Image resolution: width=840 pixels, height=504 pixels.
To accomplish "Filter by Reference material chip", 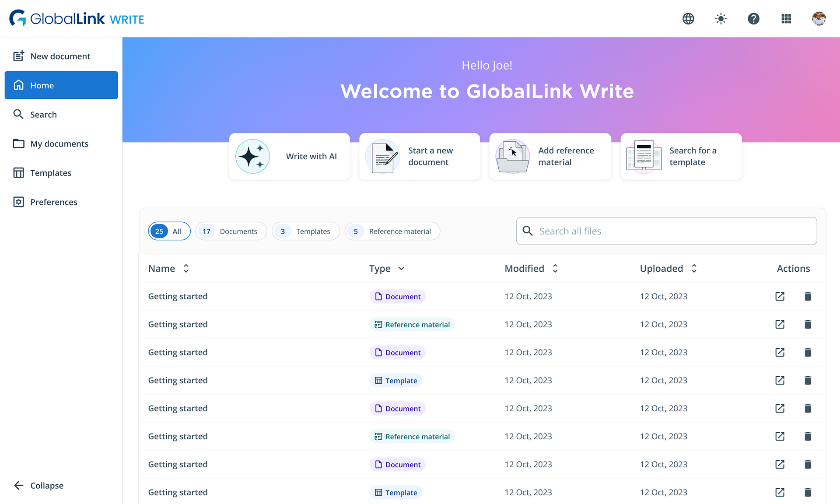I will coord(392,231).
